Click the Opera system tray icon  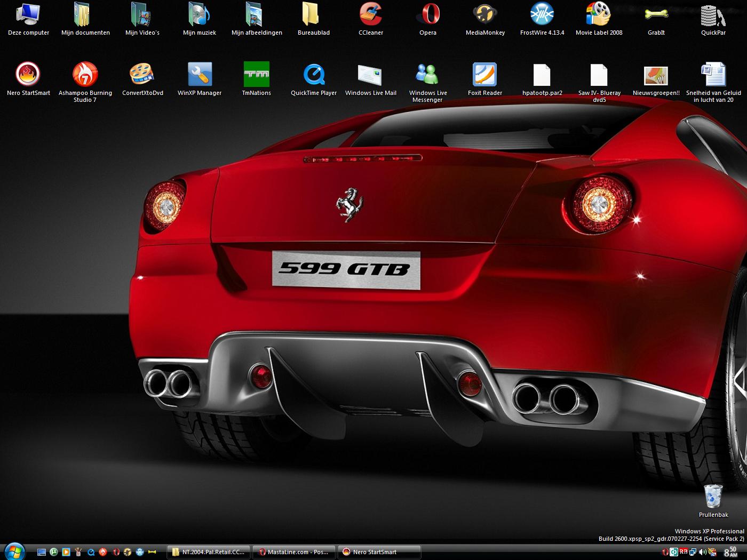point(665,552)
